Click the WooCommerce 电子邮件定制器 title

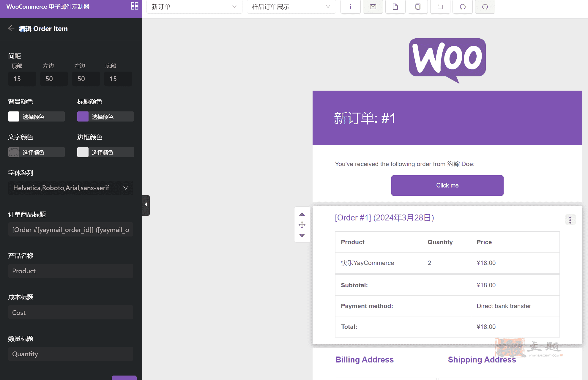[x=48, y=7]
